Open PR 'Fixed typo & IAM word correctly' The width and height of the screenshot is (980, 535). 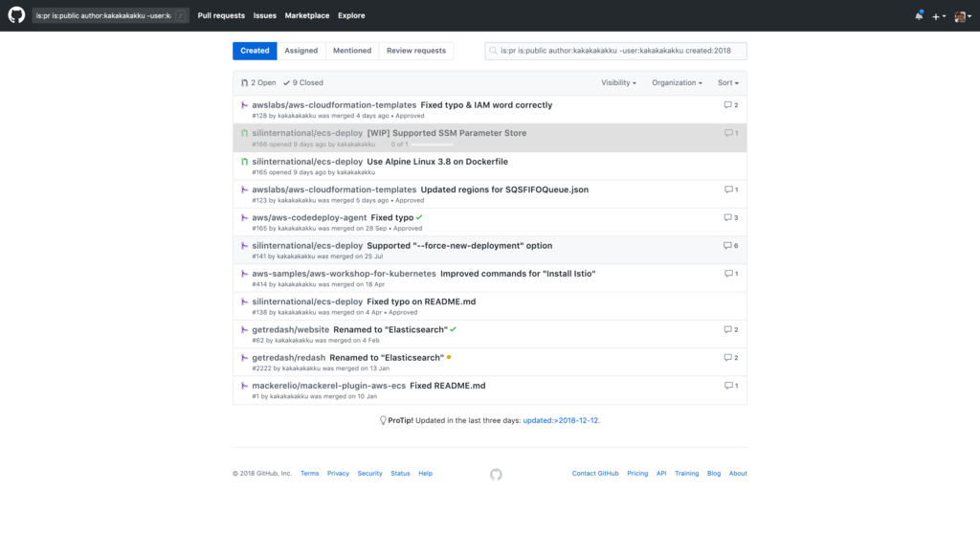point(486,105)
